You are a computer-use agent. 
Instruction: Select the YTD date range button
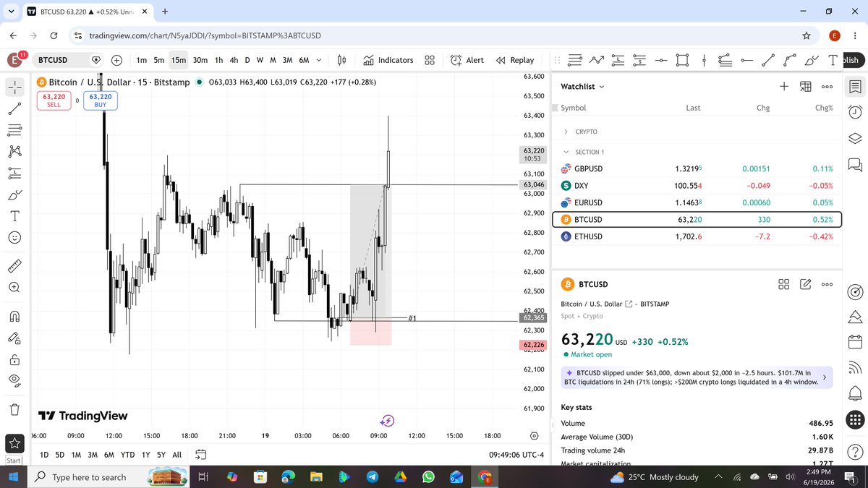(127, 455)
